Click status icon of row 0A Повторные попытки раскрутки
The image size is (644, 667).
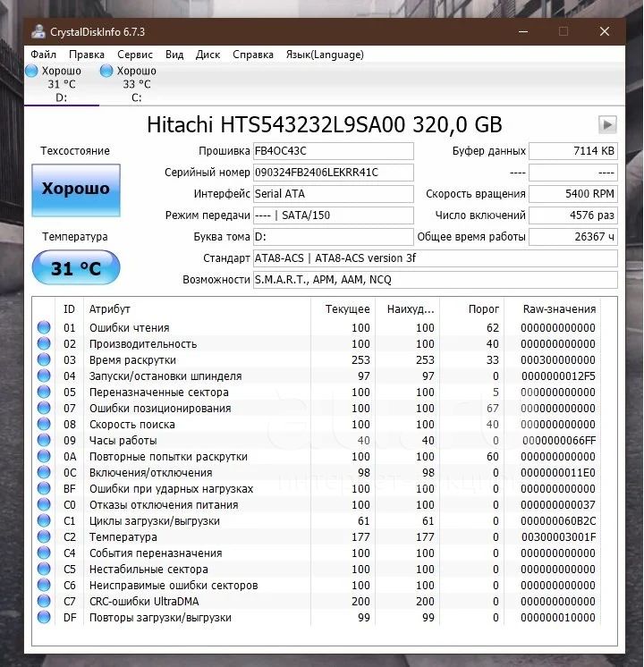pos(44,456)
